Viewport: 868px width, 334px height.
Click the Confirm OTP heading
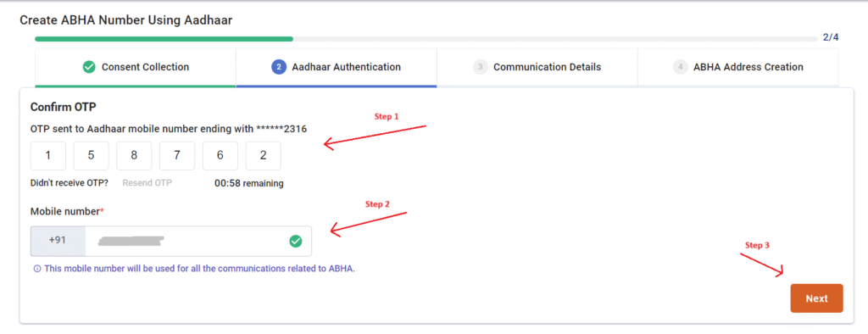64,107
